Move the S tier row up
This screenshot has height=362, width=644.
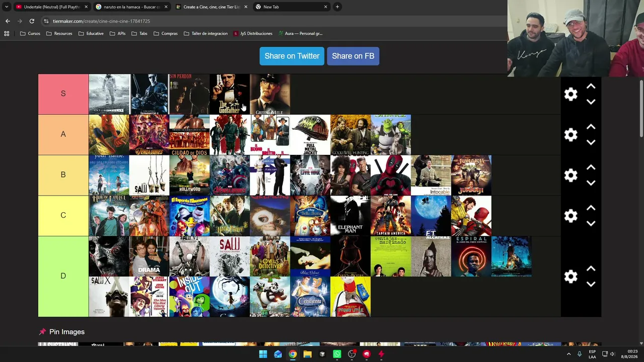591,86
